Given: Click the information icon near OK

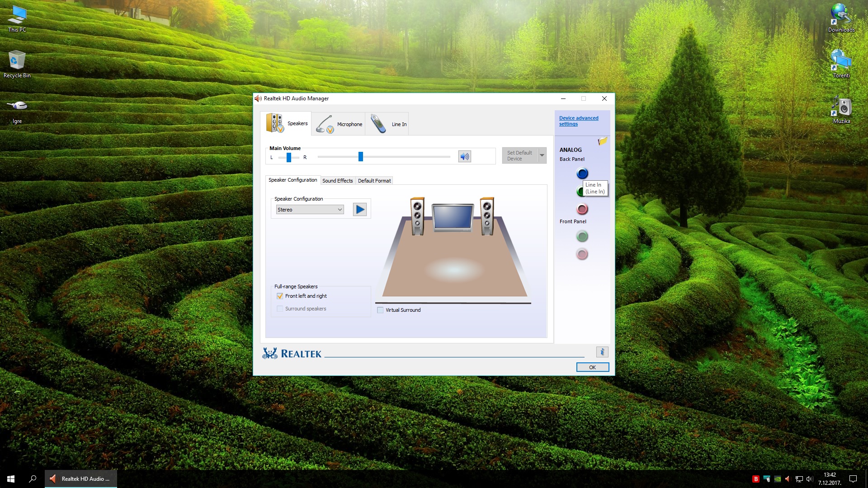Looking at the screenshot, I should (602, 352).
